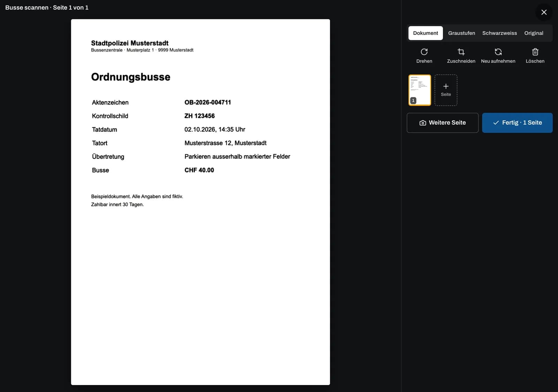Click the Ordnungsbusse heading
Viewport: 558px width, 392px height.
[x=131, y=77]
